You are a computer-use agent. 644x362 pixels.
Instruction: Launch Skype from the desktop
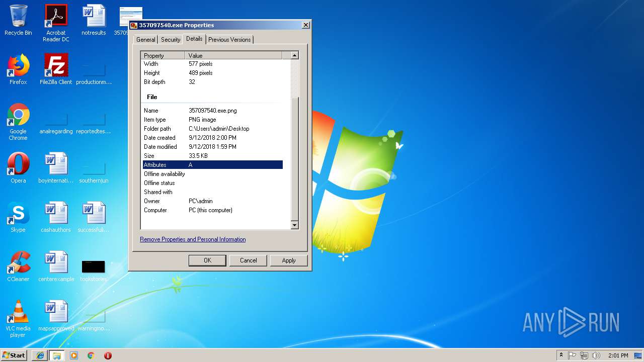click(x=18, y=217)
